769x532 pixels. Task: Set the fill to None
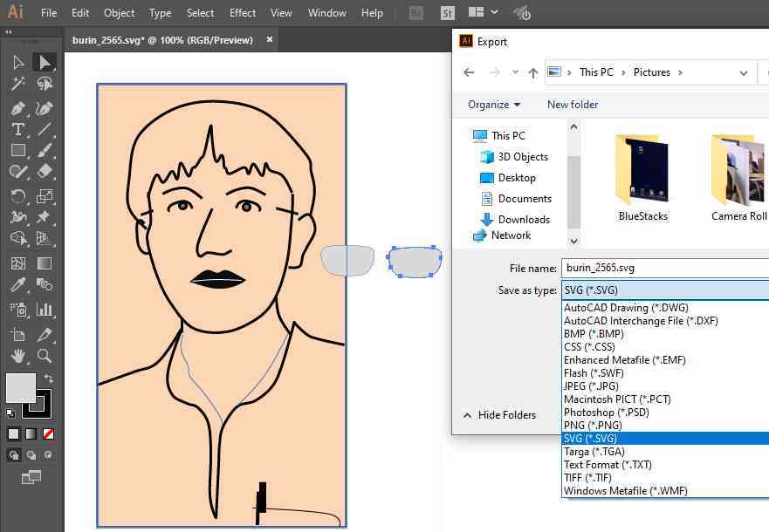tap(49, 433)
